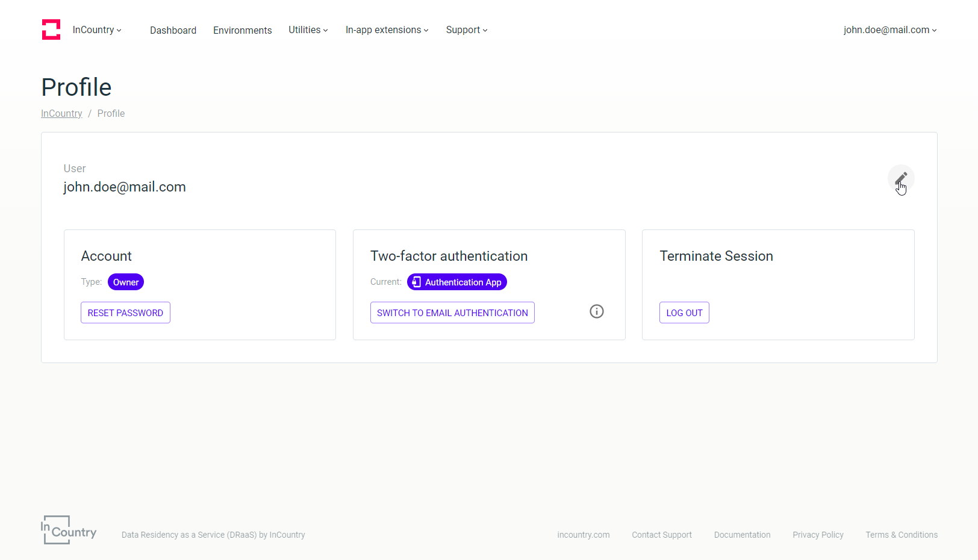Screen dimensions: 978x560
Task: Click the Profile page heading
Action: tap(76, 87)
